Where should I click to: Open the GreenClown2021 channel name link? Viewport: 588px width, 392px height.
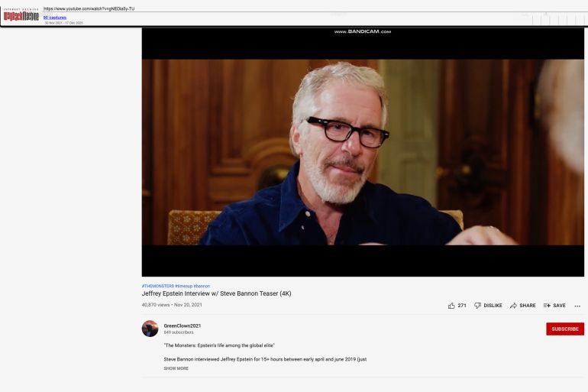click(x=183, y=326)
